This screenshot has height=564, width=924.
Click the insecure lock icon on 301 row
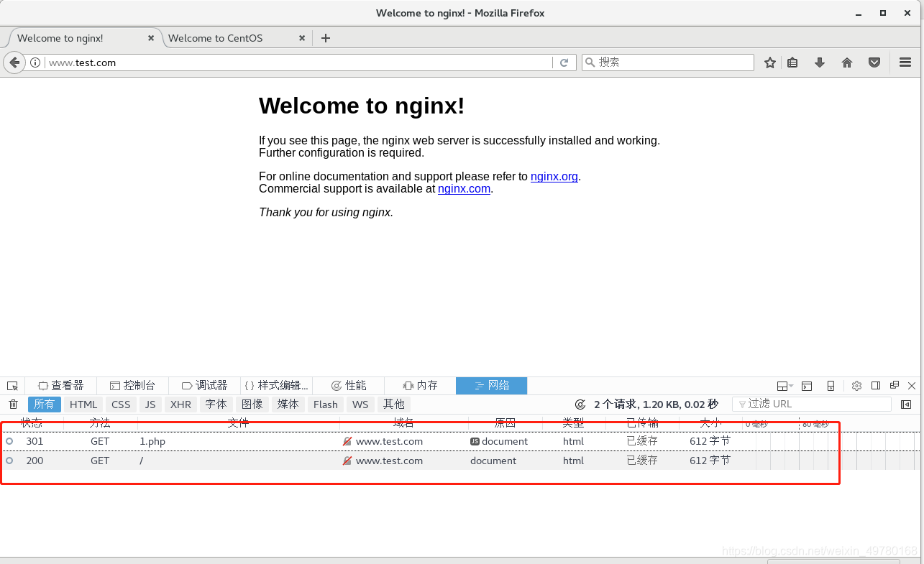pos(347,442)
